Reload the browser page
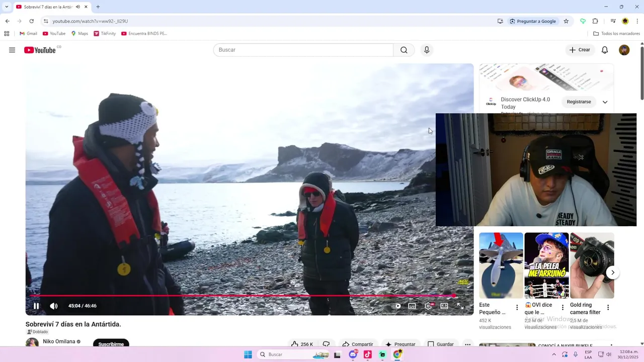Screen dimensions: 644x362 point(31,21)
